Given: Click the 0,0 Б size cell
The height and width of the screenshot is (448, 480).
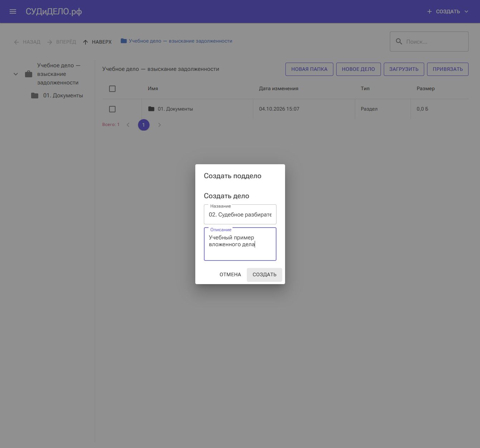Looking at the screenshot, I should tap(422, 109).
